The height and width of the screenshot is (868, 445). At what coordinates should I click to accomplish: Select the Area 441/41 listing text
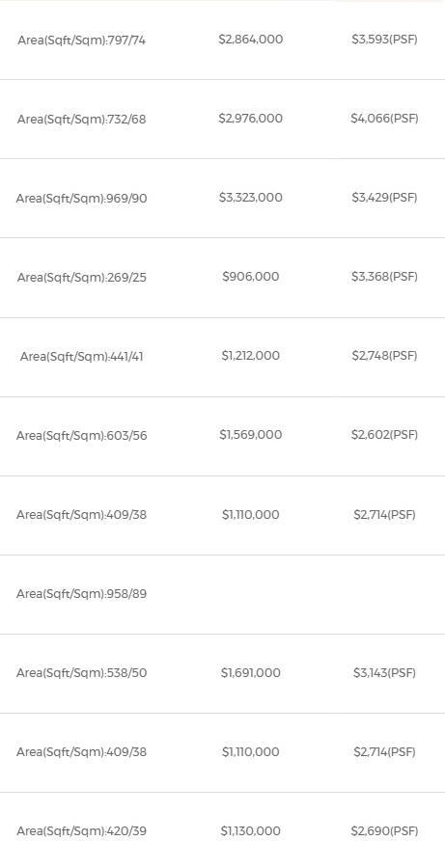tap(81, 357)
